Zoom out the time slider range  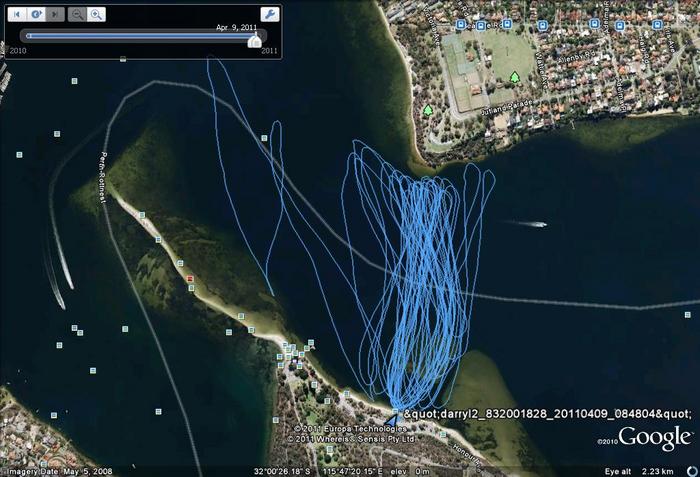[x=77, y=15]
